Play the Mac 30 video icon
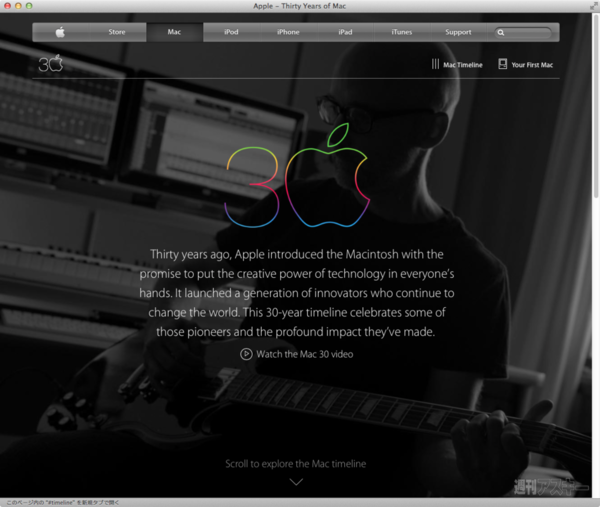The width and height of the screenshot is (600, 507). [246, 354]
